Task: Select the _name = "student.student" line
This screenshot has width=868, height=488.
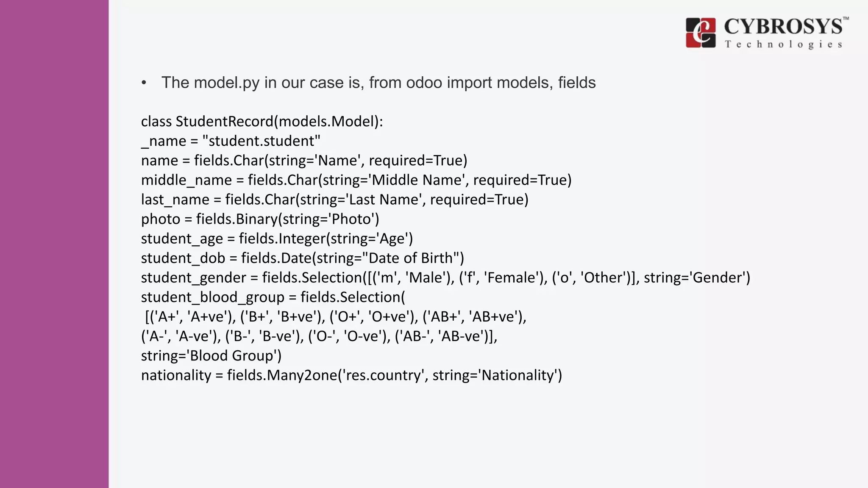Action: 231,141
